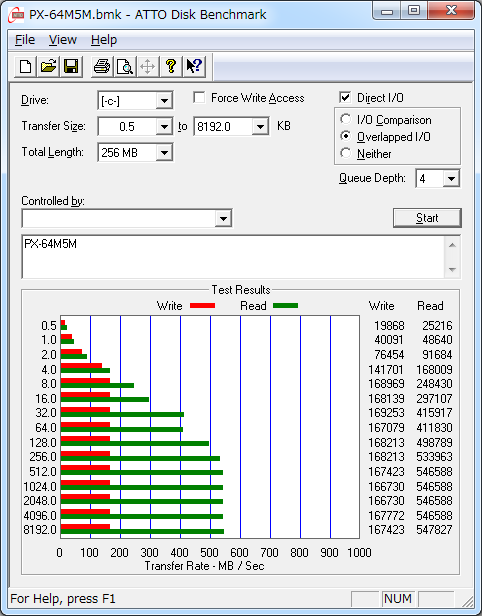The height and width of the screenshot is (616, 482).
Task: Click the Start button
Action: 427,218
